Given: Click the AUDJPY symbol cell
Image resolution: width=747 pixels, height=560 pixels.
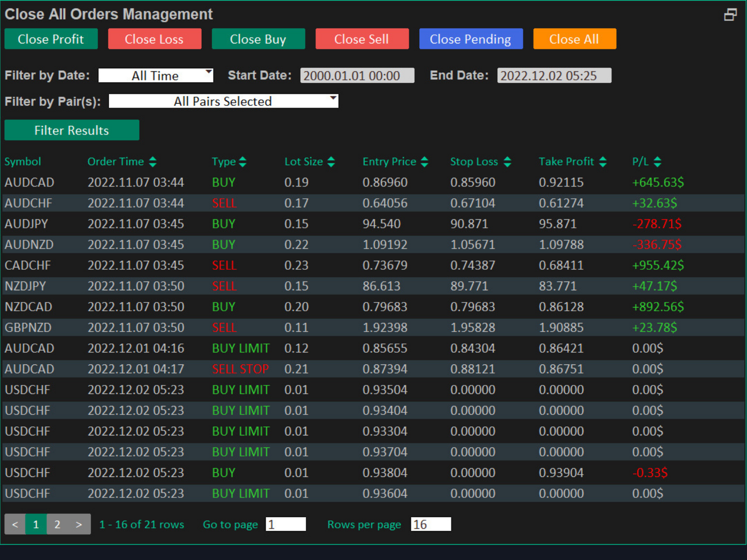Looking at the screenshot, I should [x=26, y=224].
